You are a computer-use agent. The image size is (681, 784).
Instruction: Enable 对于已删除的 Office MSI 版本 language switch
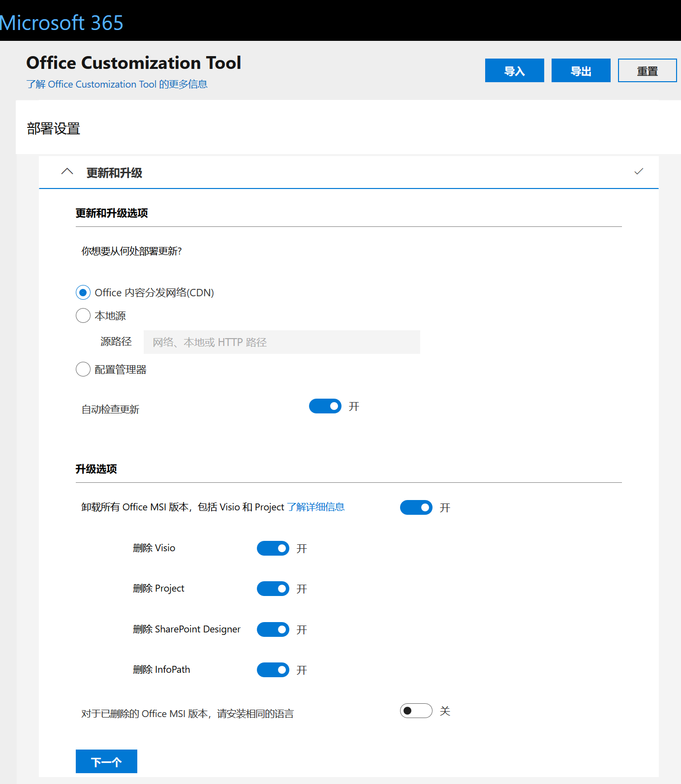point(416,711)
